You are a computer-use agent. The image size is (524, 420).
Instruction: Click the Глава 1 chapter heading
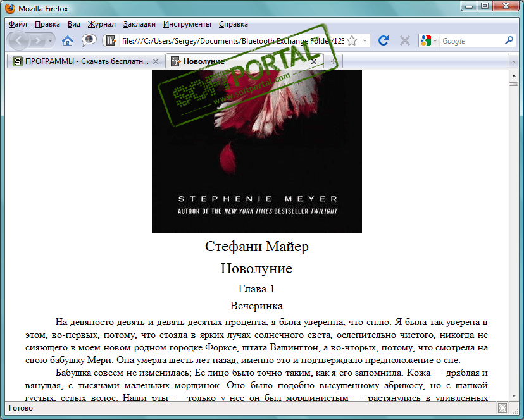pyautogui.click(x=256, y=288)
